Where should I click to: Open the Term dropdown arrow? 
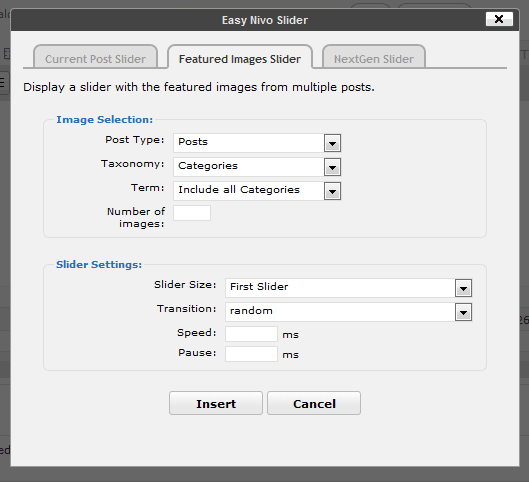pos(332,191)
